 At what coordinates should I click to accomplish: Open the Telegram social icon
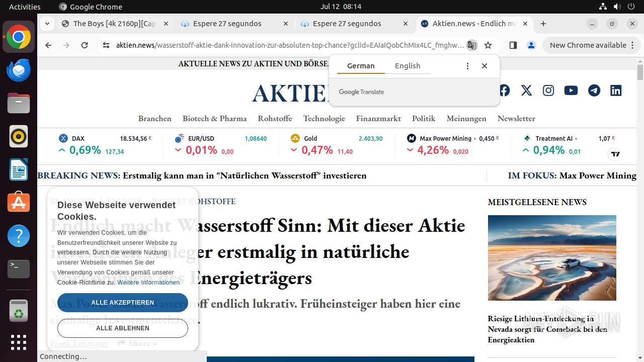[594, 90]
